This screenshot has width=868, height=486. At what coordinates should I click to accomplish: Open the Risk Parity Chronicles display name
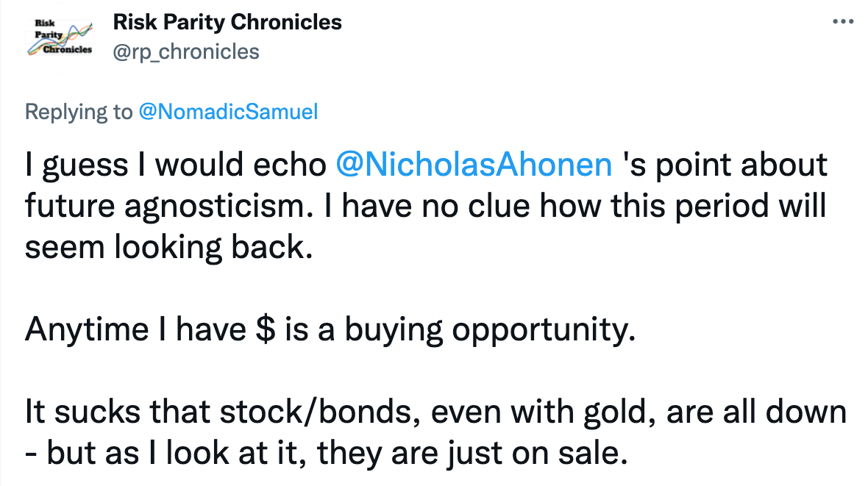(227, 23)
